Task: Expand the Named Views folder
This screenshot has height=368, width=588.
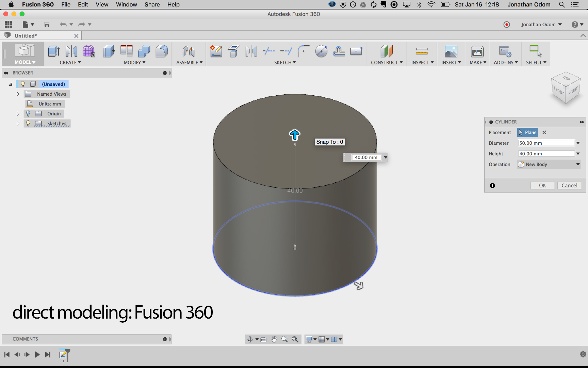Action: click(18, 94)
